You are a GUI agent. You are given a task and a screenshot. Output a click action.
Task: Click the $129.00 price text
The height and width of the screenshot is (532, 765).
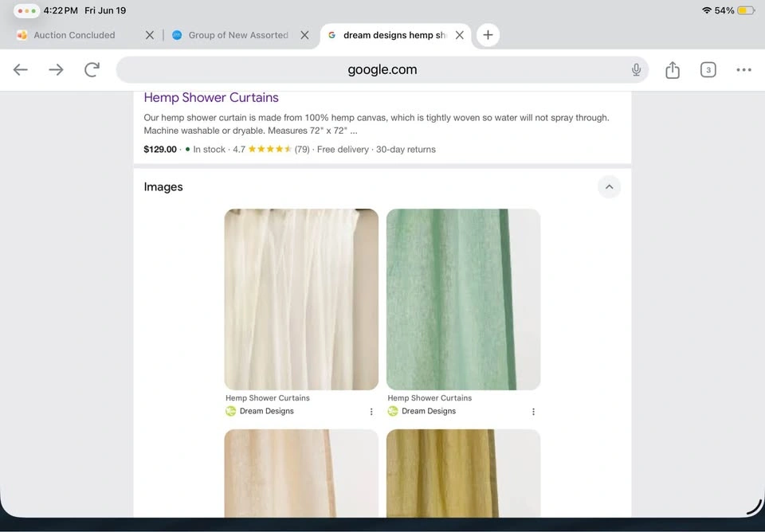click(160, 149)
